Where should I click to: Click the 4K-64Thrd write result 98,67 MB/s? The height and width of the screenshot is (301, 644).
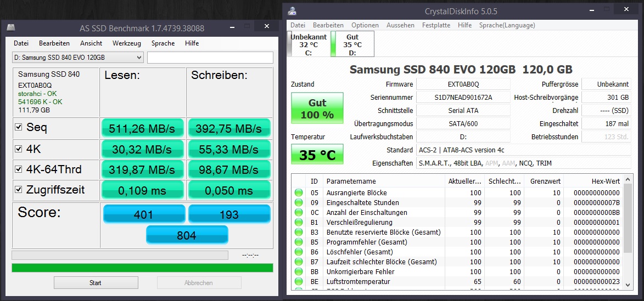coord(229,169)
